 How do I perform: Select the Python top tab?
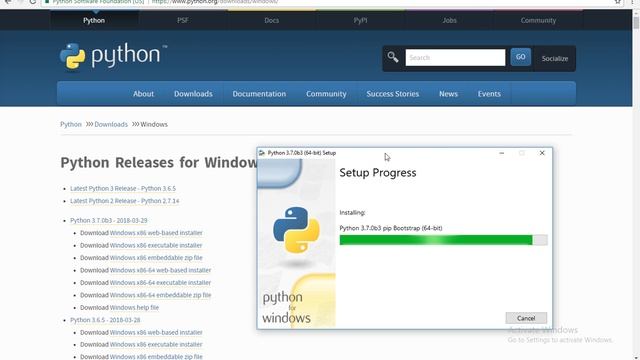(x=94, y=20)
